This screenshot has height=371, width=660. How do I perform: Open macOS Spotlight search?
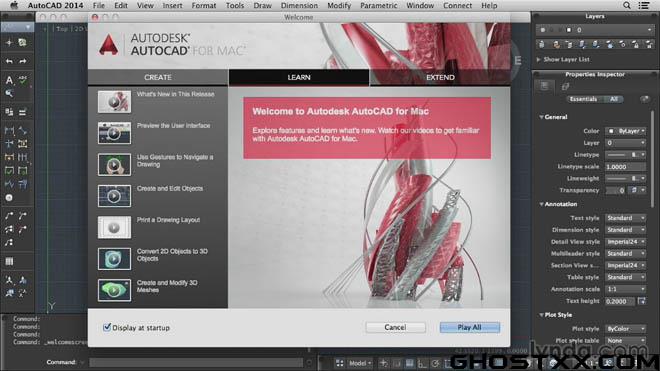[626, 5]
